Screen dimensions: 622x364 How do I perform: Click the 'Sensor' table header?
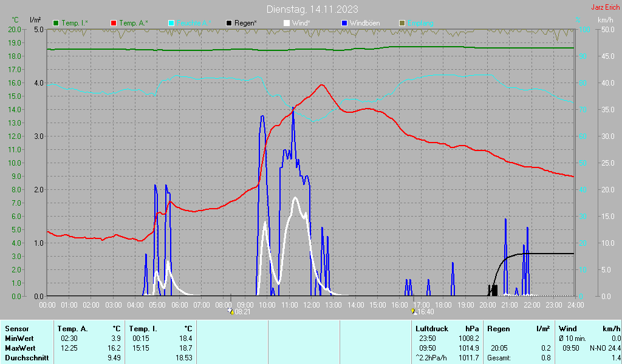pyautogui.click(x=17, y=329)
